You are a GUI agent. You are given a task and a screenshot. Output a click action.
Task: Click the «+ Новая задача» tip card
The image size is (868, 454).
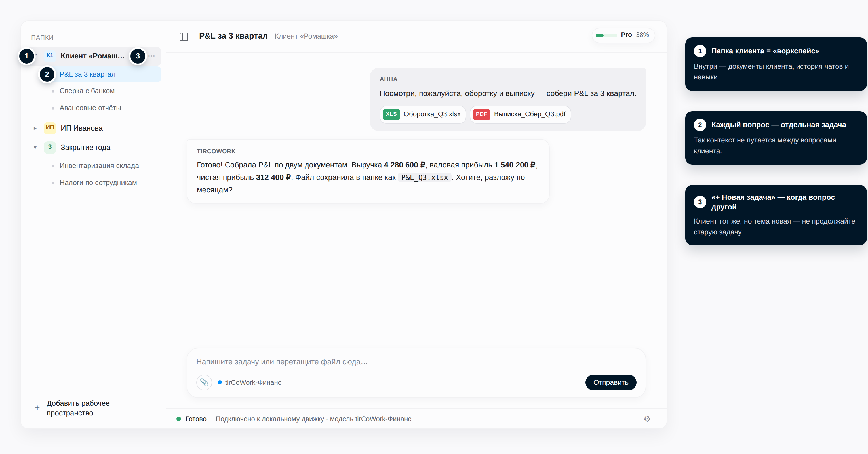[776, 215]
